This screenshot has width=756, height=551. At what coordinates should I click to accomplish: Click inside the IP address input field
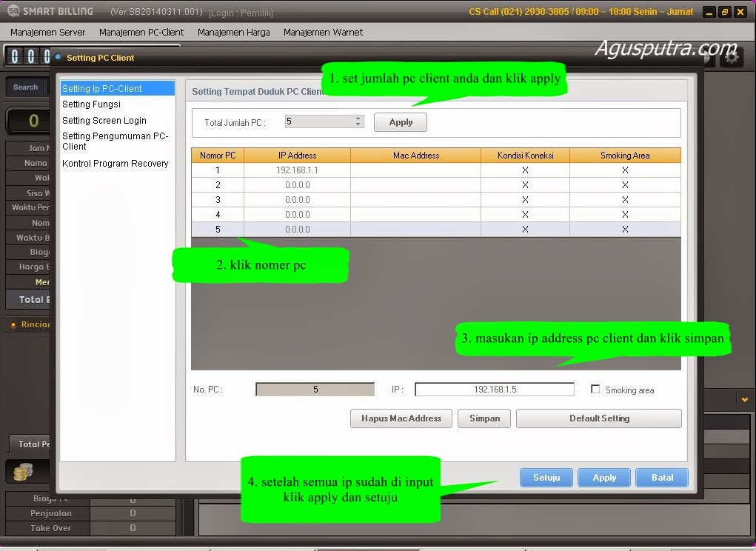(493, 389)
